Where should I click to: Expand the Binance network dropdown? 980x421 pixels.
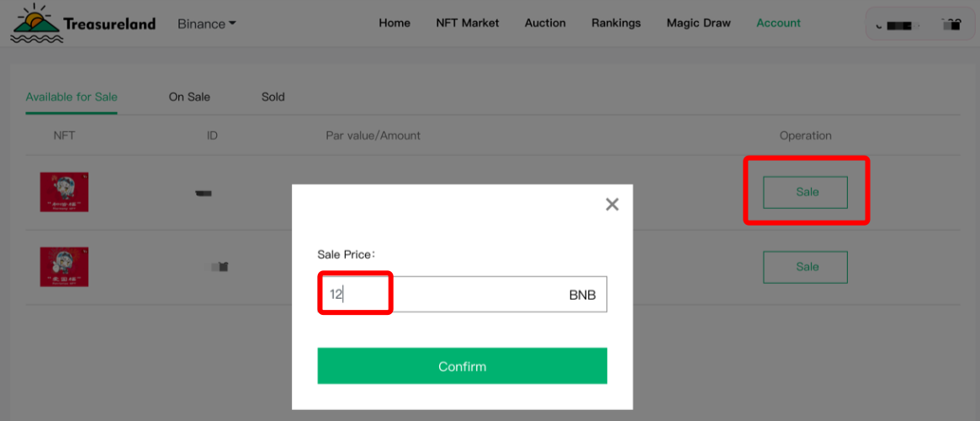[206, 24]
